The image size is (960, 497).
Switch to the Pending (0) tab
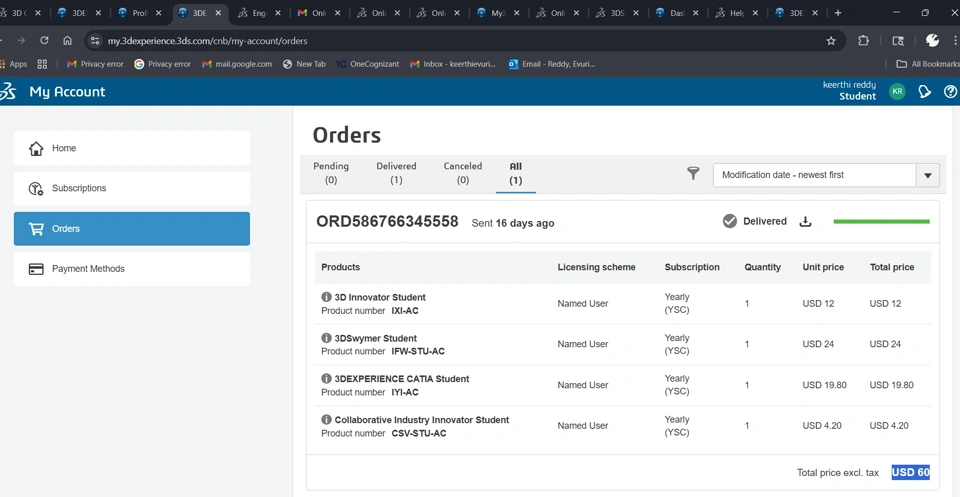click(331, 173)
